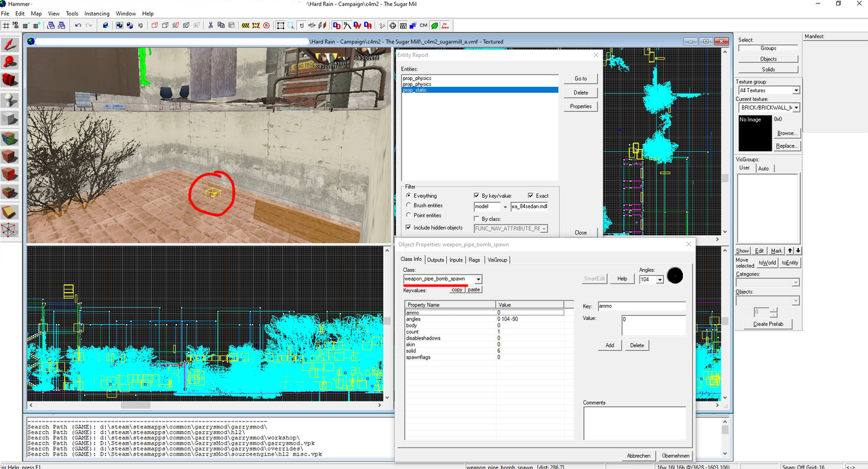The image size is (868, 469).
Task: Click the Paste toolbar icon
Action: (232, 25)
